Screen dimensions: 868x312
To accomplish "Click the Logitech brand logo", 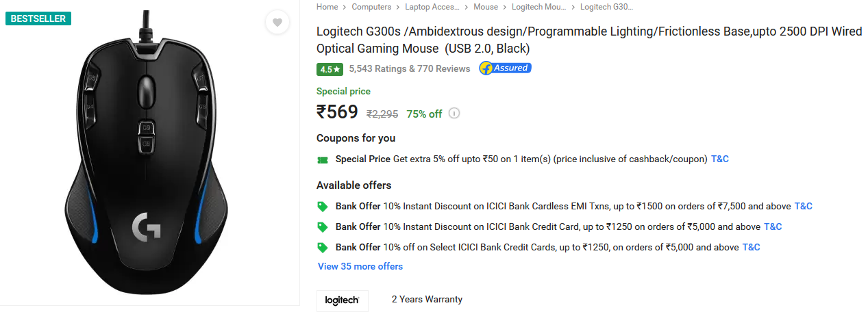I will tap(343, 300).
